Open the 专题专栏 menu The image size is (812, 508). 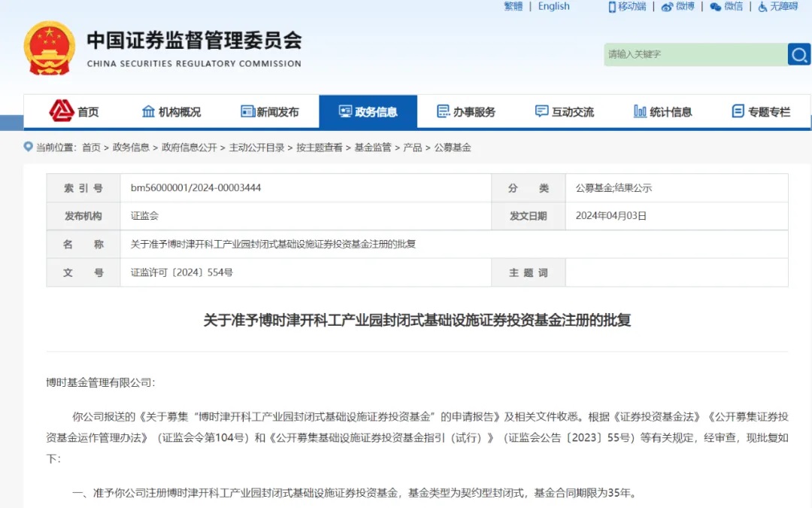point(769,112)
